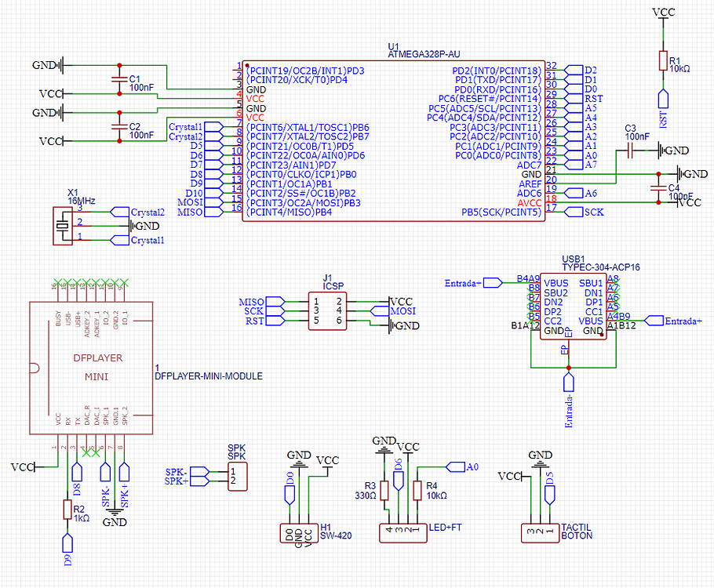
Task: Select the ATMEGA328P-AU microcontroller symbol U1
Action: pyautogui.click(x=392, y=141)
